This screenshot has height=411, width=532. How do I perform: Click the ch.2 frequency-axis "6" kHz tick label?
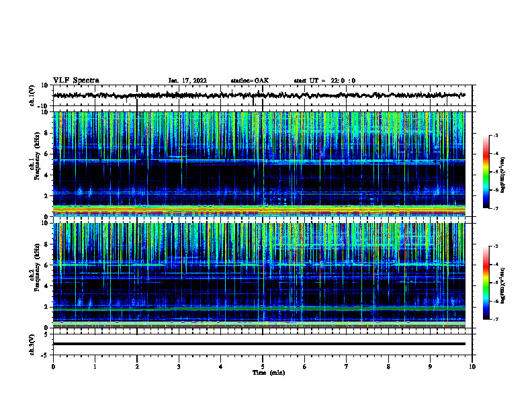[x=46, y=265]
